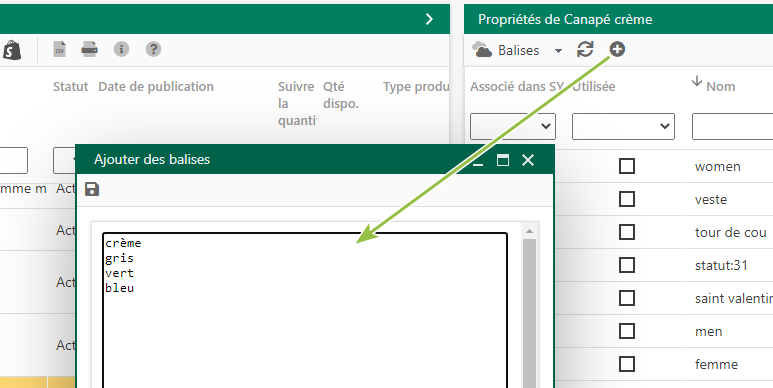Click the Date de publication column header
Viewport: 773px width, 388px height.
156,87
